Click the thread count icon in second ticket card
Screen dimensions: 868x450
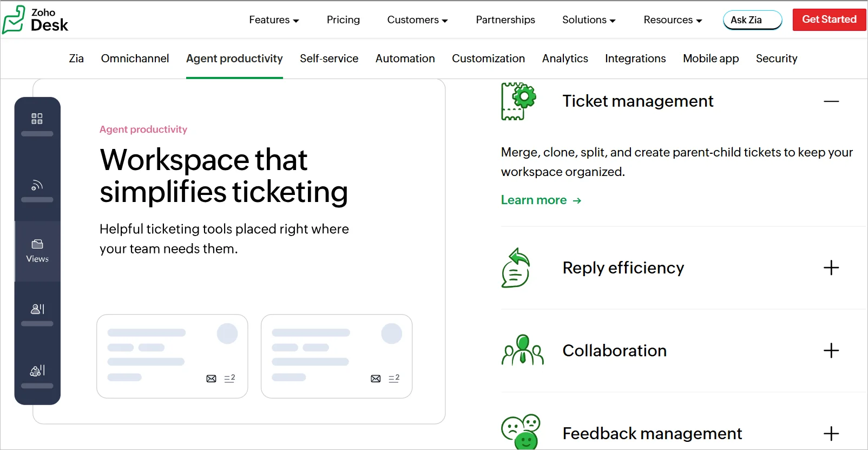(394, 378)
